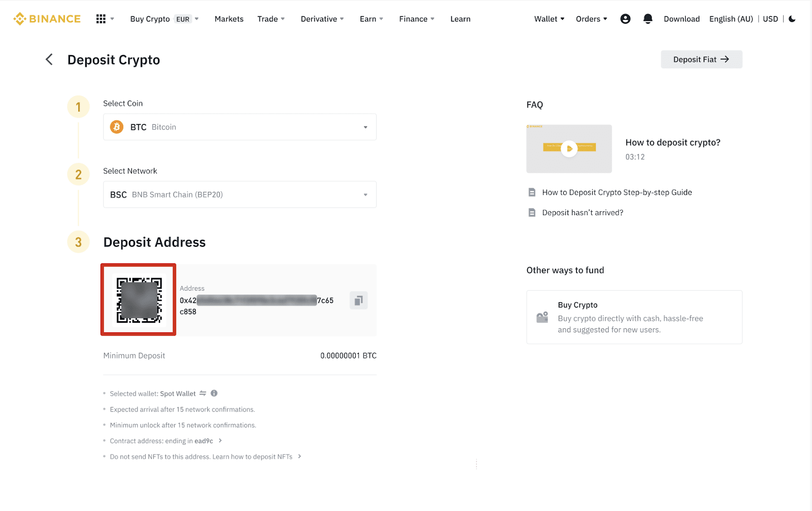
Task: Open the user account profile icon
Action: point(625,19)
